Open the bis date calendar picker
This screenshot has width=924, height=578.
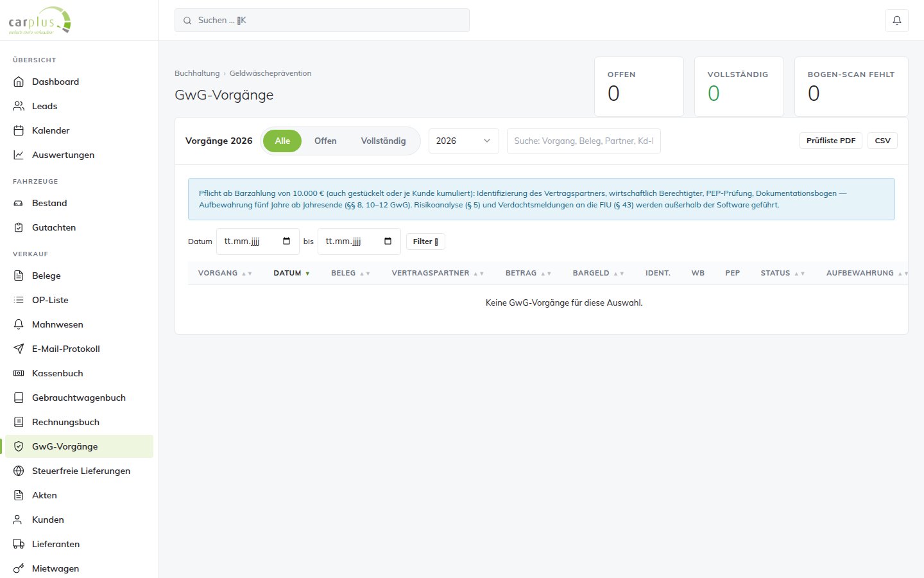click(388, 241)
